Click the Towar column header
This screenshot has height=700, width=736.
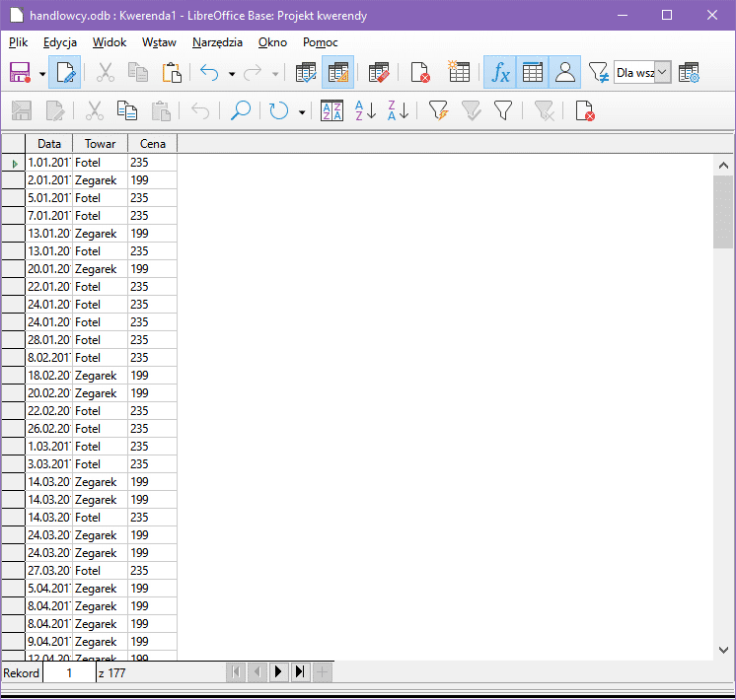(x=100, y=144)
